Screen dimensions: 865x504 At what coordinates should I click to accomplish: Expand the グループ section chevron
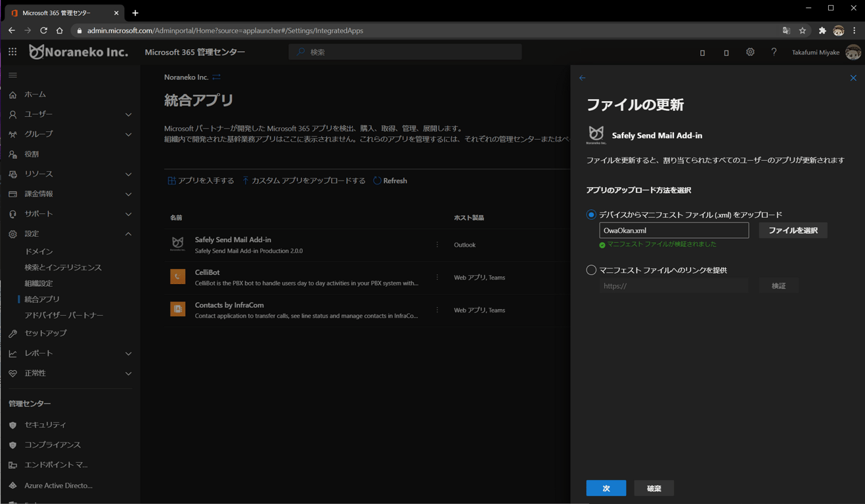pyautogui.click(x=128, y=134)
